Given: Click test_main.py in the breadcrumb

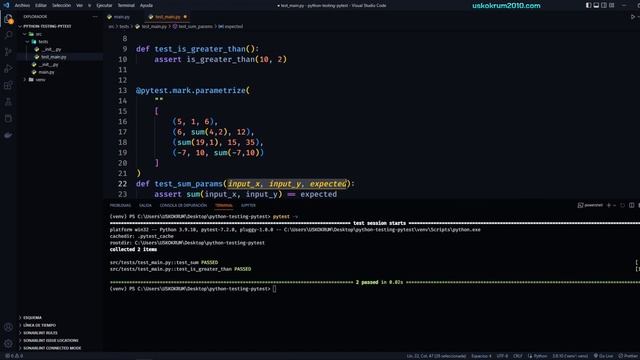Looking at the screenshot, I should [x=154, y=27].
